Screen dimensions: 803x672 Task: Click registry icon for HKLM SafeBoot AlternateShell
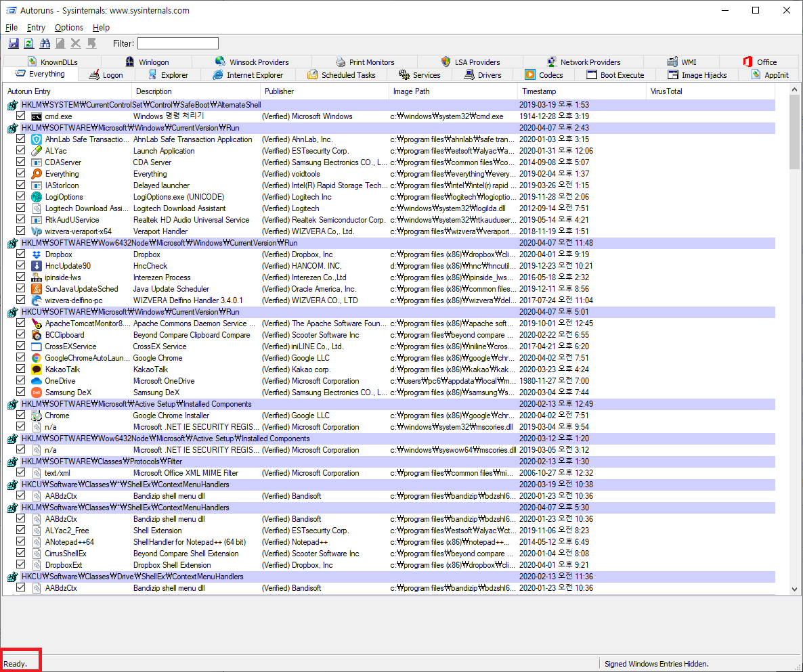point(13,105)
